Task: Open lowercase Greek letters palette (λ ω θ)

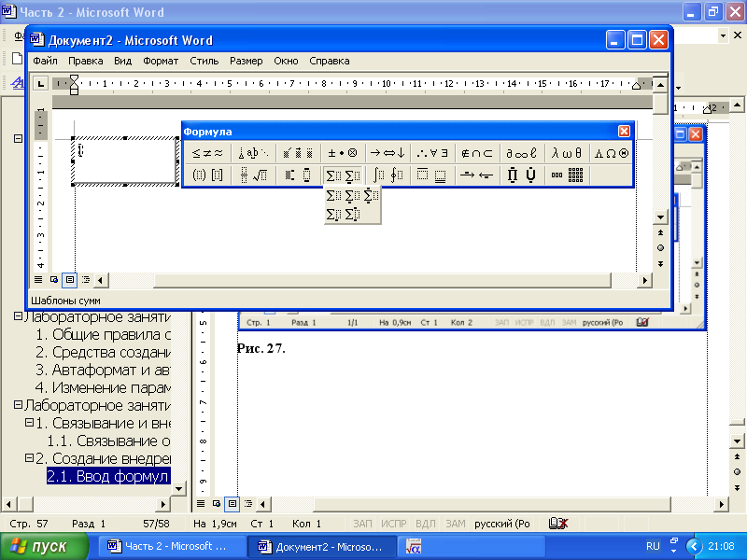Action: point(567,153)
